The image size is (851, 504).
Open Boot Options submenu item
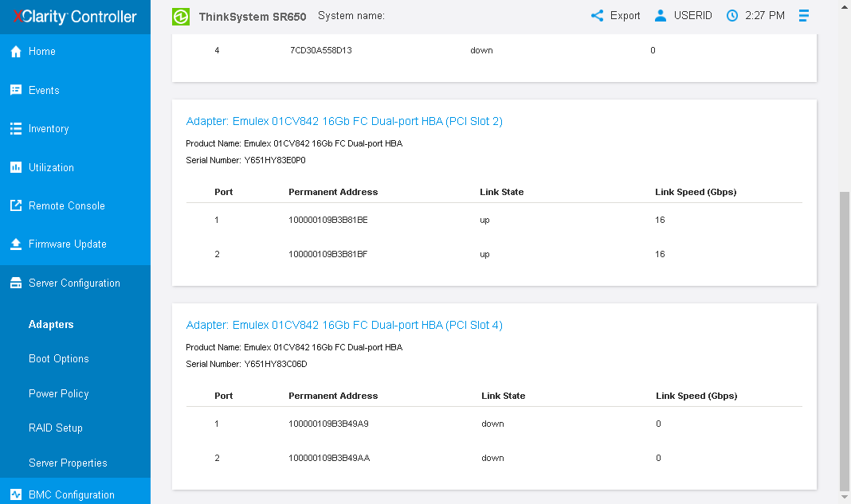59,359
